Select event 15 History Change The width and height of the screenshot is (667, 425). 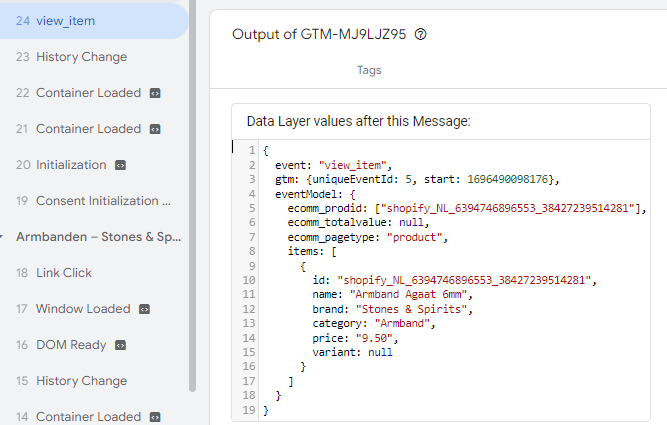tap(94, 381)
